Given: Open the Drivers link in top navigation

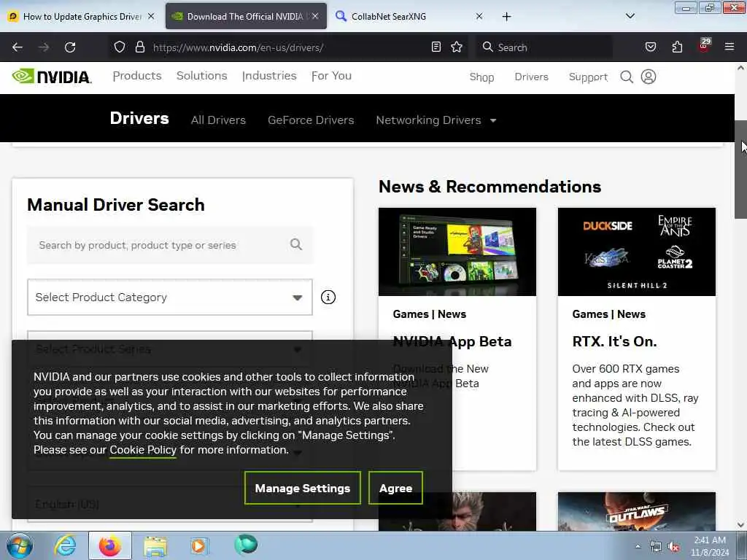Looking at the screenshot, I should point(532,77).
